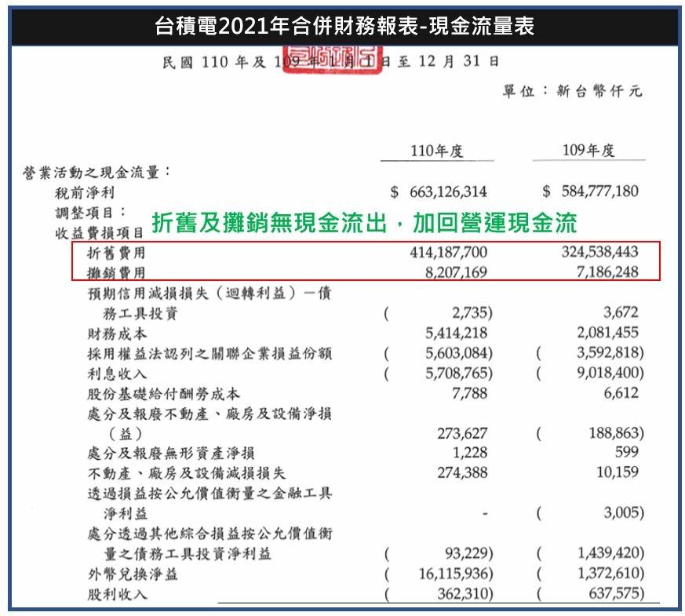Screen dimensions: 685x616
Task: Select the value 5,414,218
Action: tap(456, 333)
